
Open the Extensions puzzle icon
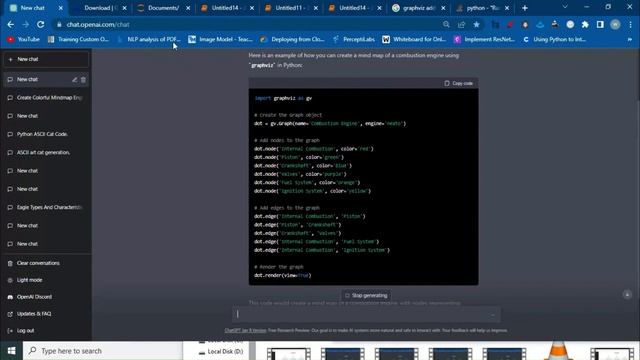[x=585, y=24]
